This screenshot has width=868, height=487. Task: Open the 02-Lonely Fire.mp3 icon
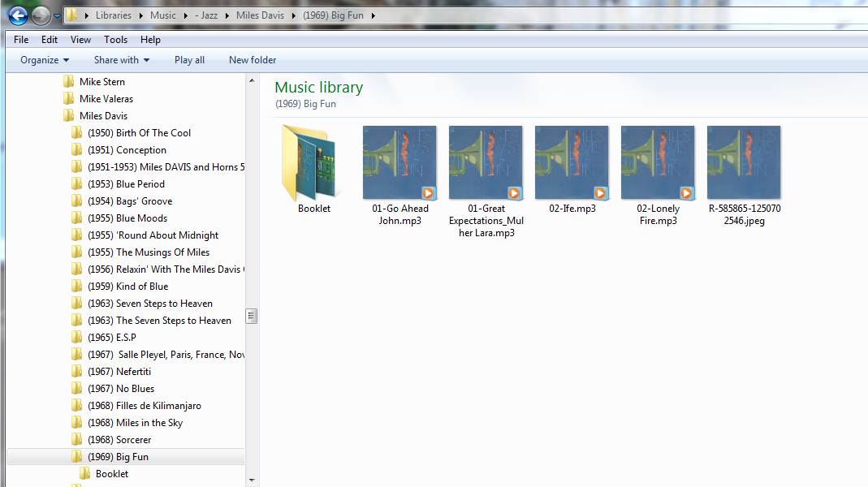(x=658, y=162)
